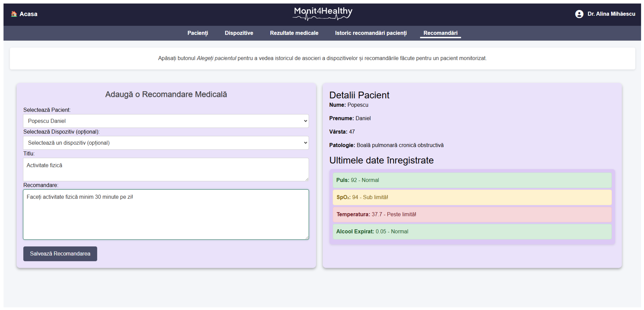Screen dimensions: 644x310
Task: Click the SpO₂ warning row
Action: [472, 197]
